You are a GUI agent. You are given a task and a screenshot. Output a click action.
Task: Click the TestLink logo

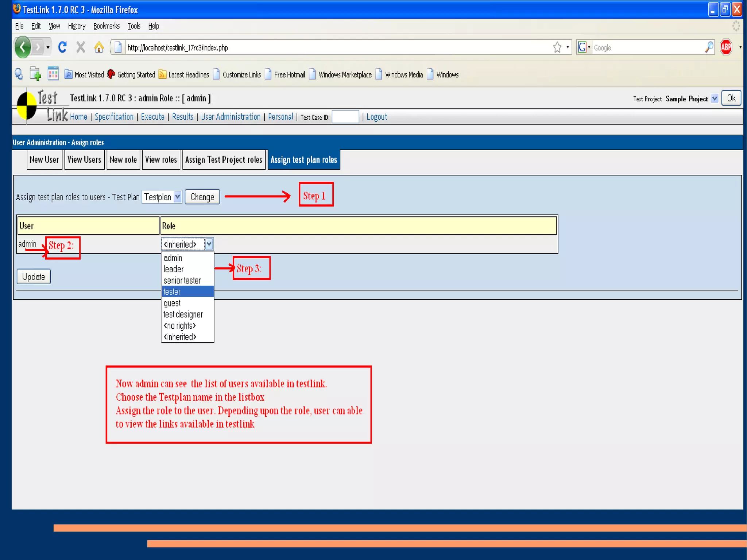42,106
